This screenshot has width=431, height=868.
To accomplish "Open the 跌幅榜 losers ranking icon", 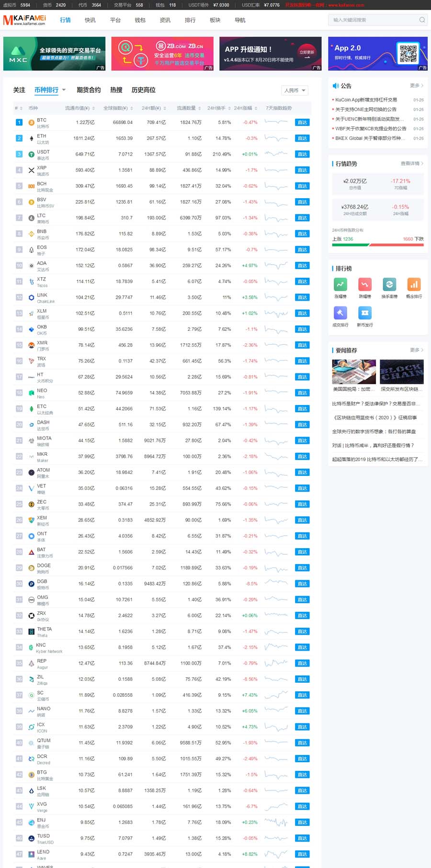I will (x=365, y=284).
